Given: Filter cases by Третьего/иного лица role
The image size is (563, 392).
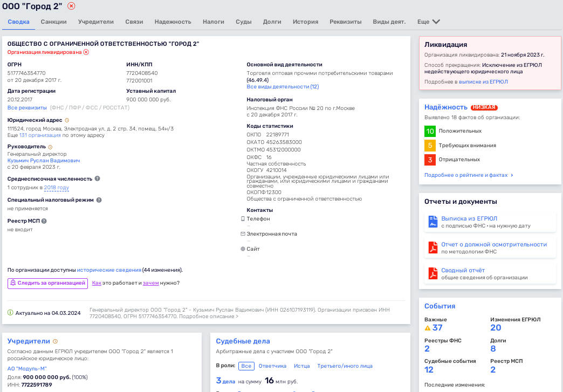Looking at the screenshot, I should tap(345, 366).
